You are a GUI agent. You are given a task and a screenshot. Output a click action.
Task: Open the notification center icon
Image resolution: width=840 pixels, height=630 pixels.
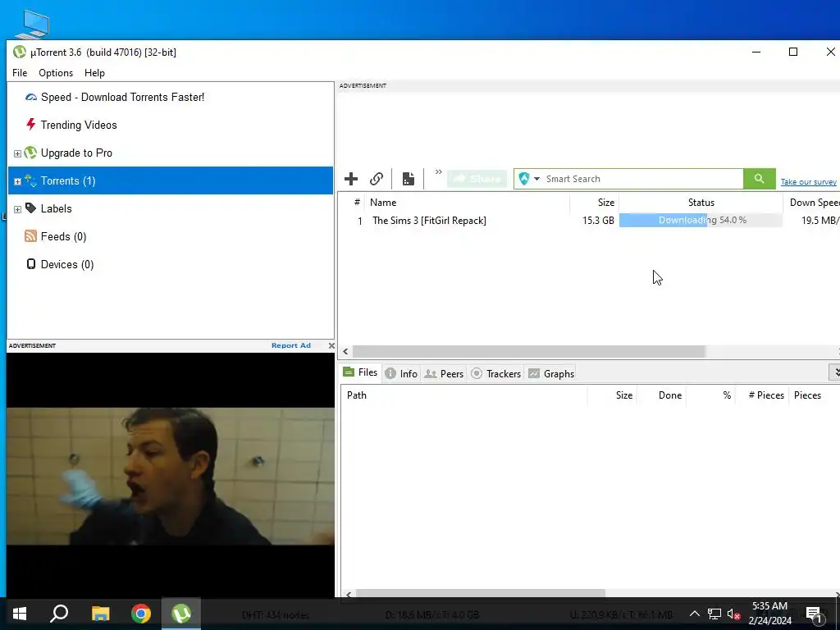point(814,614)
